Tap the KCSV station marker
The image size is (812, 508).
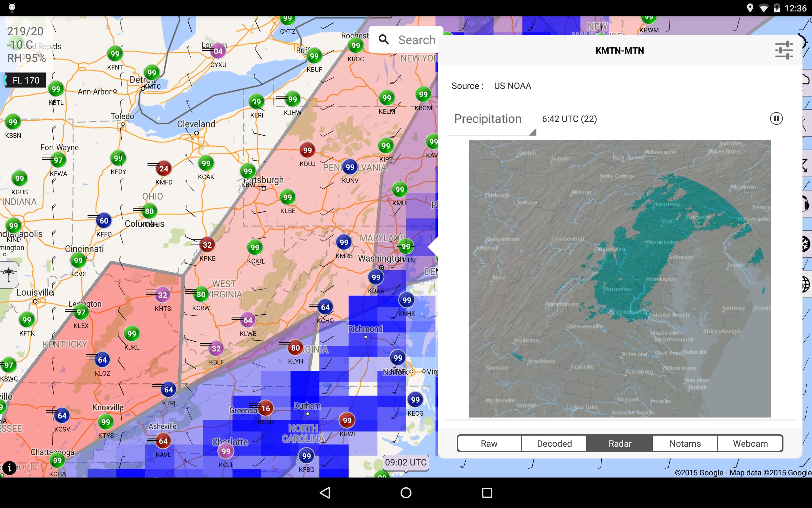coord(62,416)
